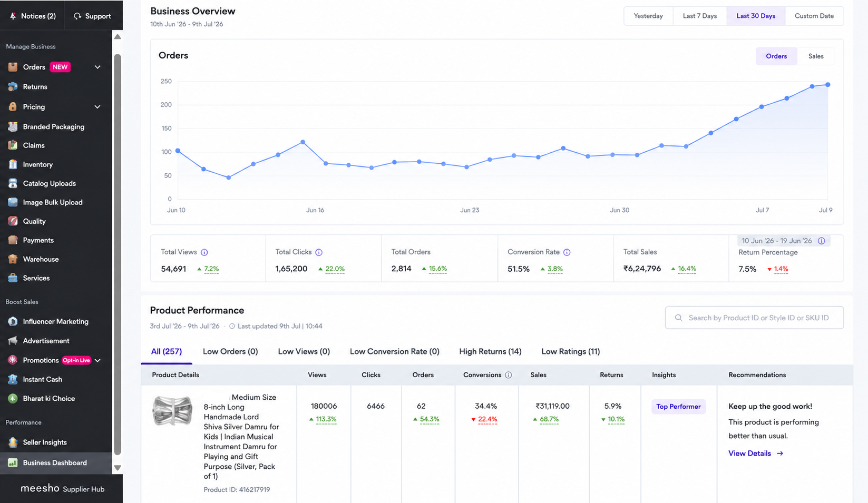Switch chart to Orders view

pyautogui.click(x=776, y=56)
